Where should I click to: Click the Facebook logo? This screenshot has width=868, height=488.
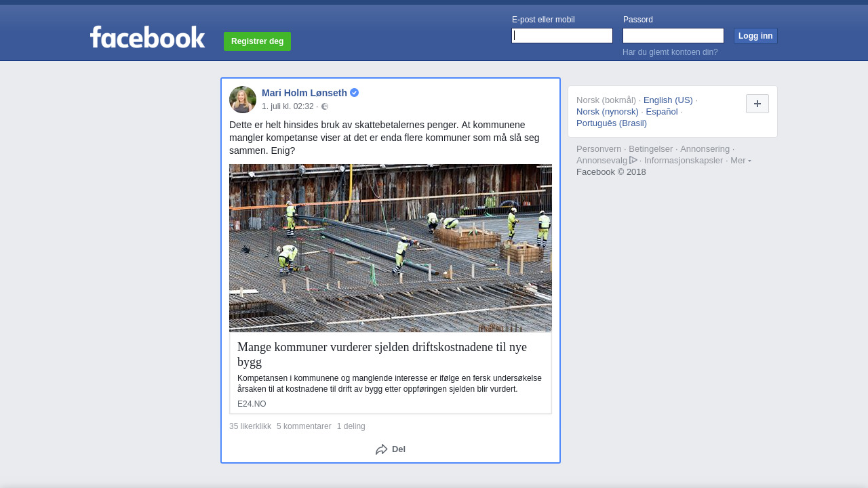pyautogui.click(x=147, y=37)
